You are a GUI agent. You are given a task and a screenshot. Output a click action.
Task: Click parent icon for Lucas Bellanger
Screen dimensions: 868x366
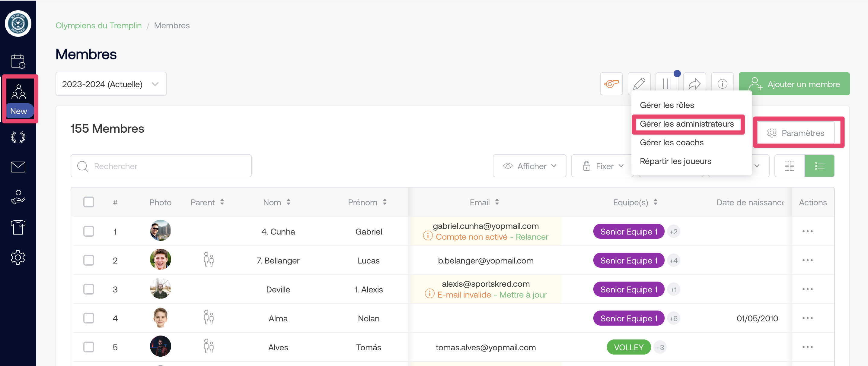pos(209,260)
